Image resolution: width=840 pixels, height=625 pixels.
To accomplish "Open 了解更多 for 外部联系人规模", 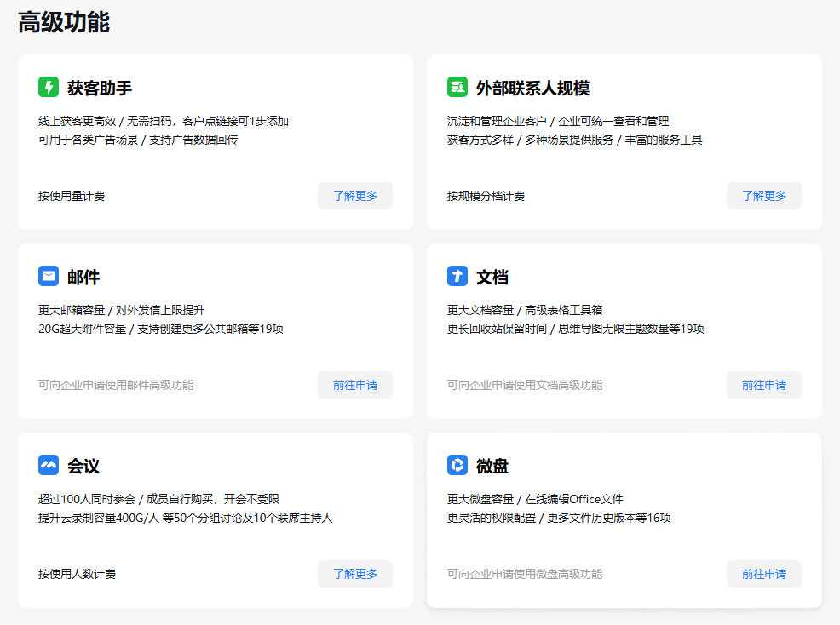I will point(764,196).
